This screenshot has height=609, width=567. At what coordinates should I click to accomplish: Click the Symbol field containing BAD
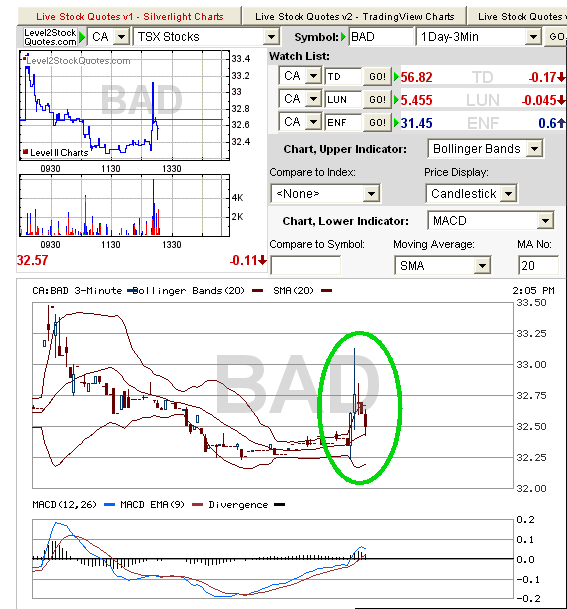point(381,37)
